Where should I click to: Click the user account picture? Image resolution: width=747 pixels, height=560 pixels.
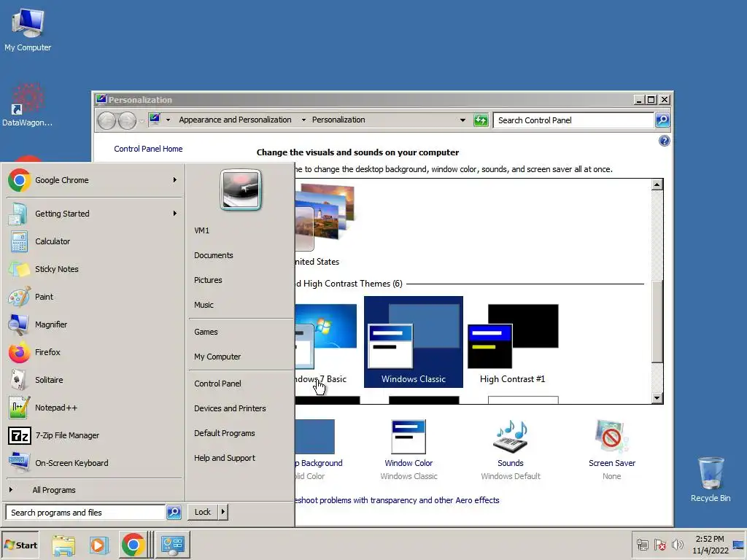pos(241,190)
